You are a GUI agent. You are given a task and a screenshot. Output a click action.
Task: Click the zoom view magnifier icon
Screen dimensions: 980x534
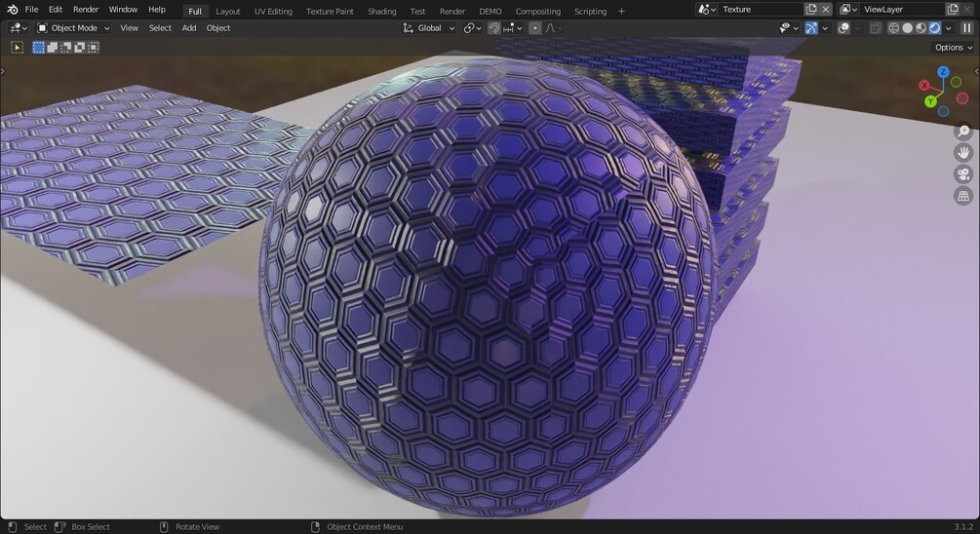(x=963, y=132)
